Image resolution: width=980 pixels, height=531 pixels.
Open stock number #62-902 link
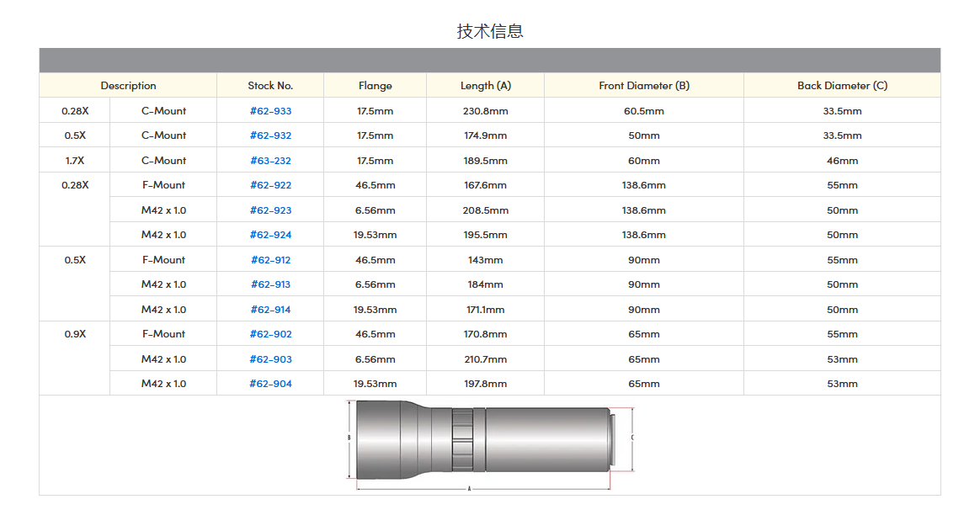pos(270,334)
